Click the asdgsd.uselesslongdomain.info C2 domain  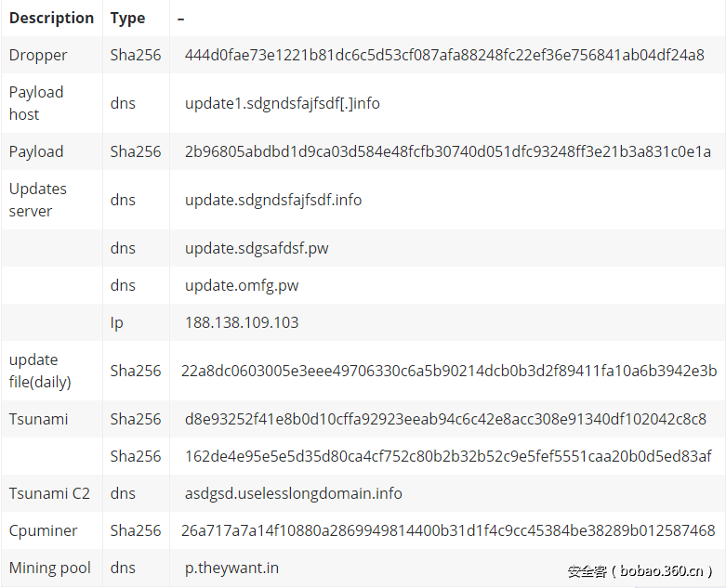click(294, 493)
